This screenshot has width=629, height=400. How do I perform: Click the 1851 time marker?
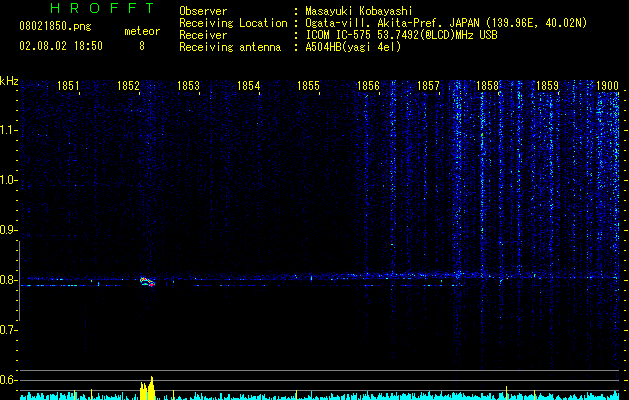pyautogui.click(x=68, y=86)
